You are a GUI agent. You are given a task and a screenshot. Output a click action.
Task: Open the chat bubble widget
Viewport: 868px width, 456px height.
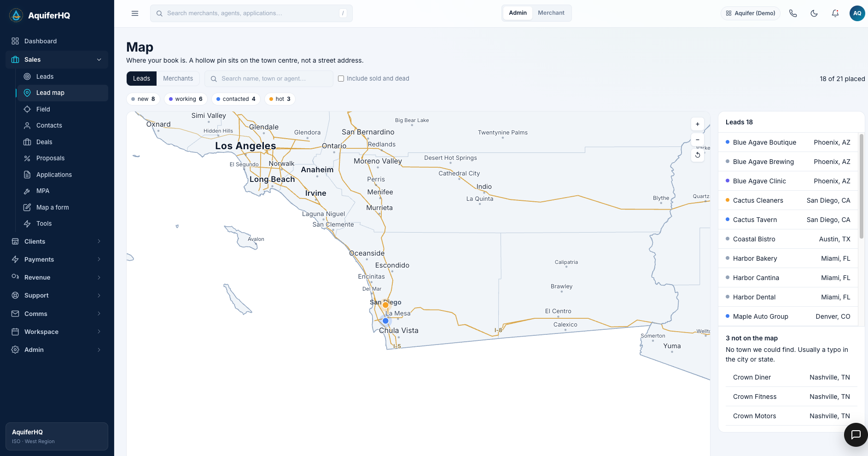[x=856, y=434]
